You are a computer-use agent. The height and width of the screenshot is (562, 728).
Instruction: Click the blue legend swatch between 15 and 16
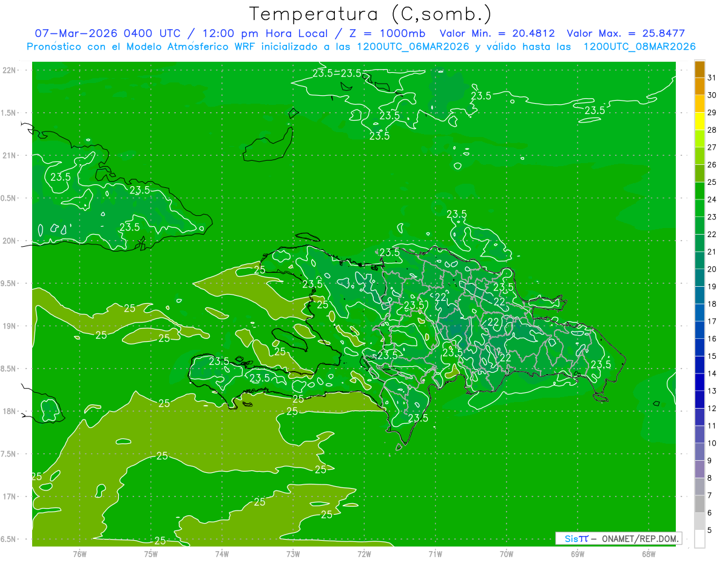point(699,347)
